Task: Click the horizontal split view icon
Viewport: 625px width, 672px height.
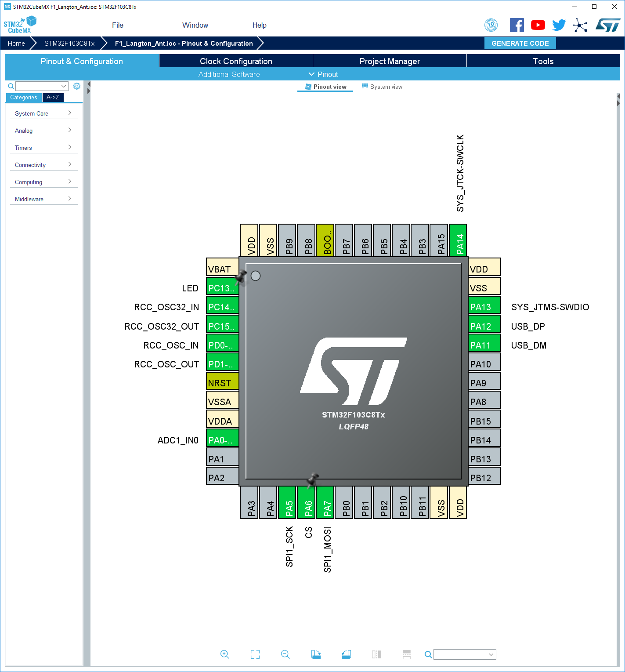Action: (x=407, y=654)
